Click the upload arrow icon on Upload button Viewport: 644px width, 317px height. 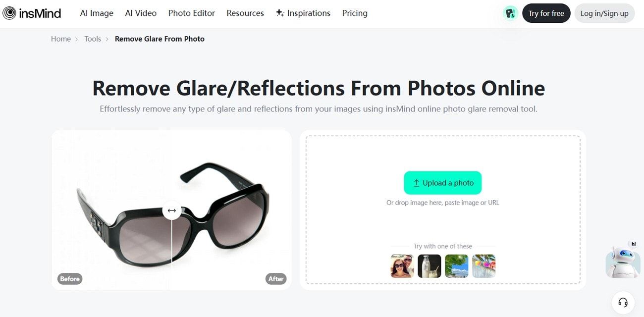pyautogui.click(x=416, y=183)
